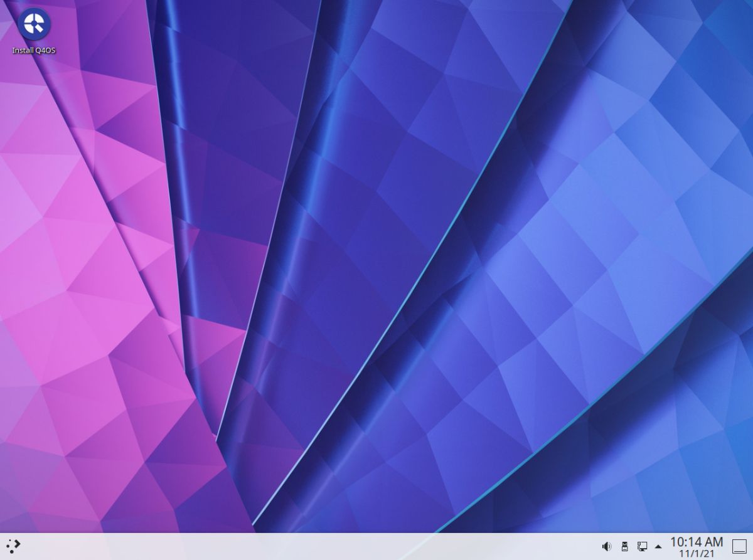Select the Install Q4OS shortcut on the desktop
This screenshot has width=753, height=560.
pos(35,25)
